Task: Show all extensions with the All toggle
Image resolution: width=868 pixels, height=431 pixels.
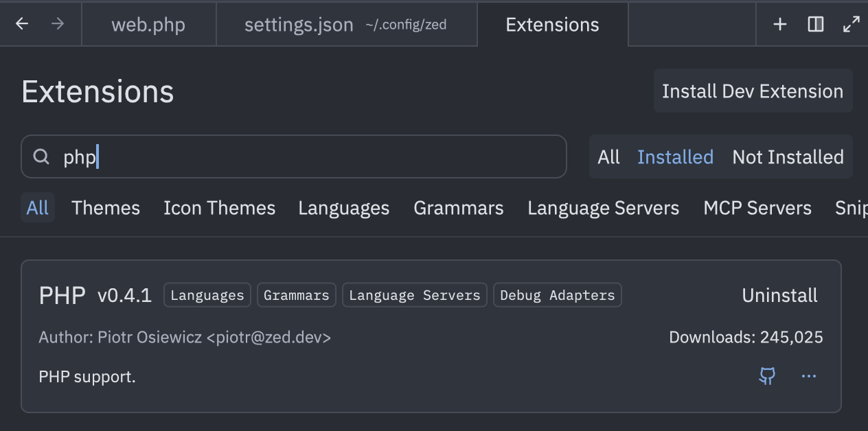Action: 608,157
